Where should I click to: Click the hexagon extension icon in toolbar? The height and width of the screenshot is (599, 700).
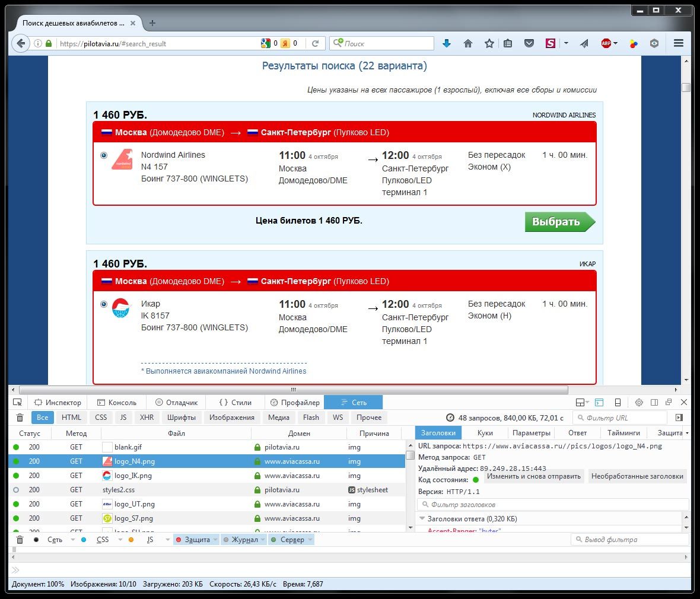pyautogui.click(x=654, y=43)
